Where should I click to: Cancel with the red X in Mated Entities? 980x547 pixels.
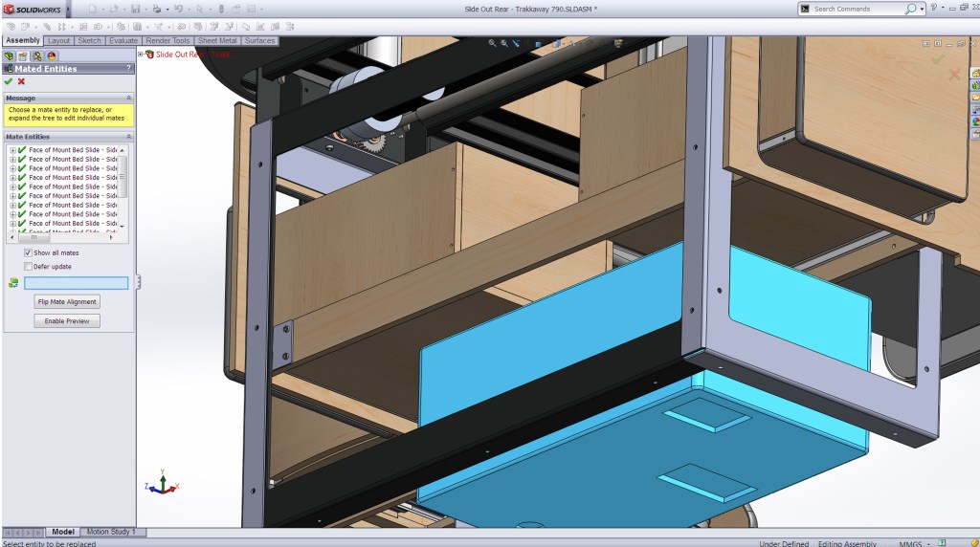21,81
